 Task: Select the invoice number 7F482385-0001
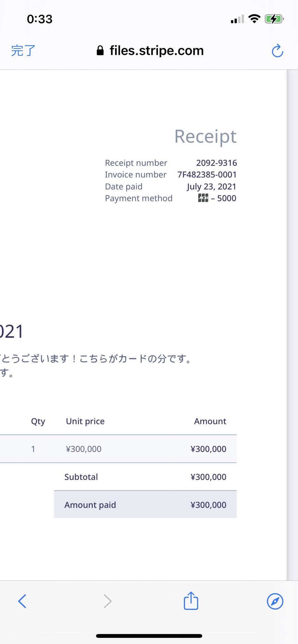click(207, 174)
